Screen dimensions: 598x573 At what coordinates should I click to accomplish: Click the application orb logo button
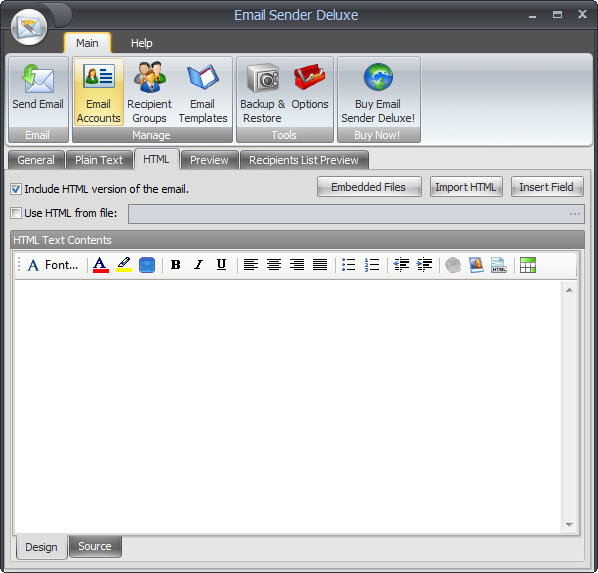(29, 27)
